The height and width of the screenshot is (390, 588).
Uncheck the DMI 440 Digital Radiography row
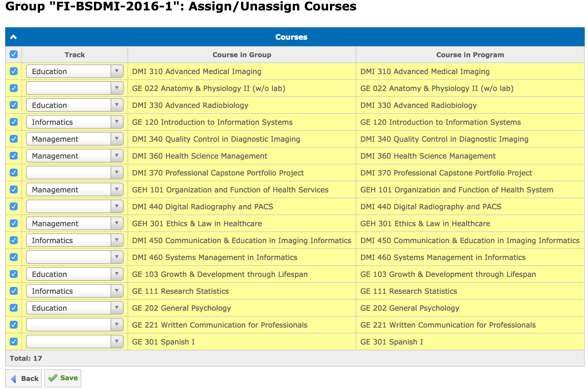coord(14,206)
